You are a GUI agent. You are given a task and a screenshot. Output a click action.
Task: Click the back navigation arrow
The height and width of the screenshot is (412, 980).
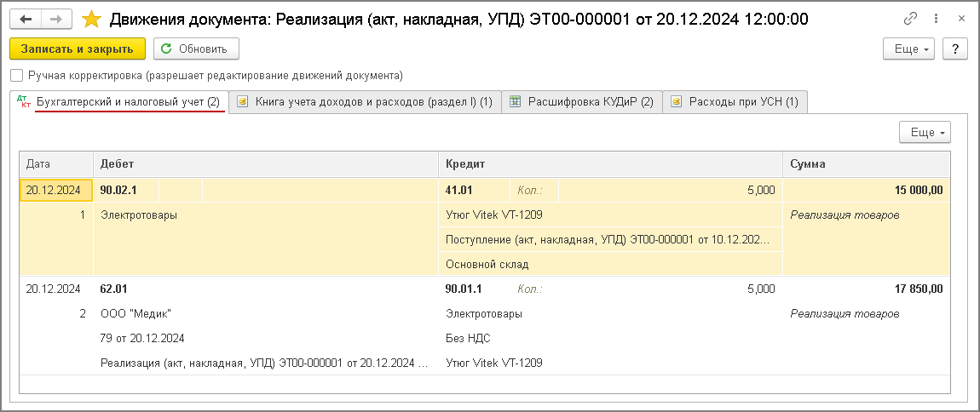pos(27,19)
